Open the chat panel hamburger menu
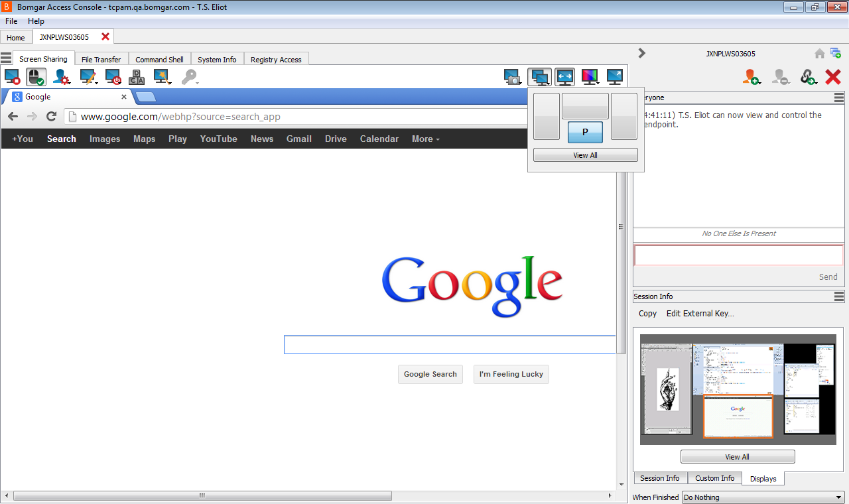Screen dimensions: 849x504 tap(839, 97)
